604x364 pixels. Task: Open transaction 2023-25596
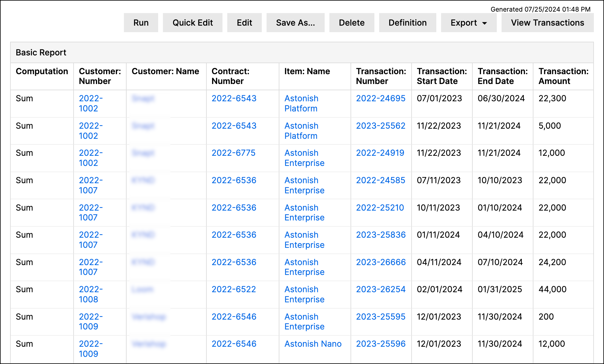381,344
